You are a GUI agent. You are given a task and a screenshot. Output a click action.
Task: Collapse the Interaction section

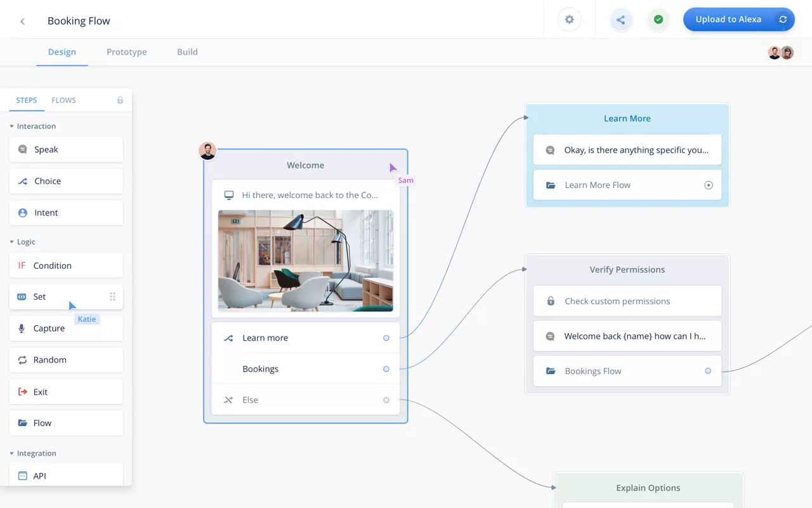[12, 126]
